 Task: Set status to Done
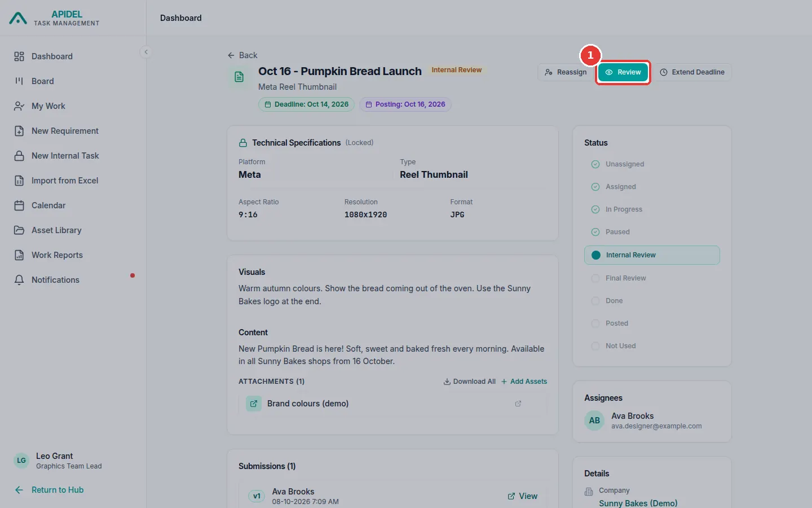click(652, 301)
